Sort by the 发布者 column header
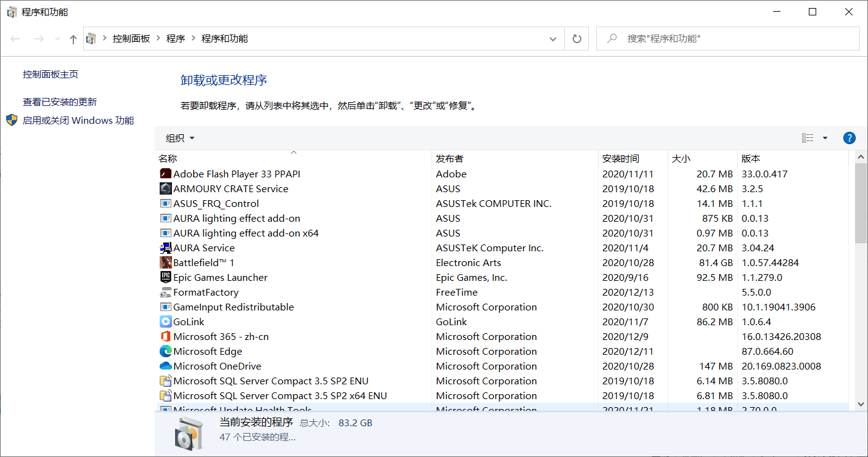 (515, 158)
